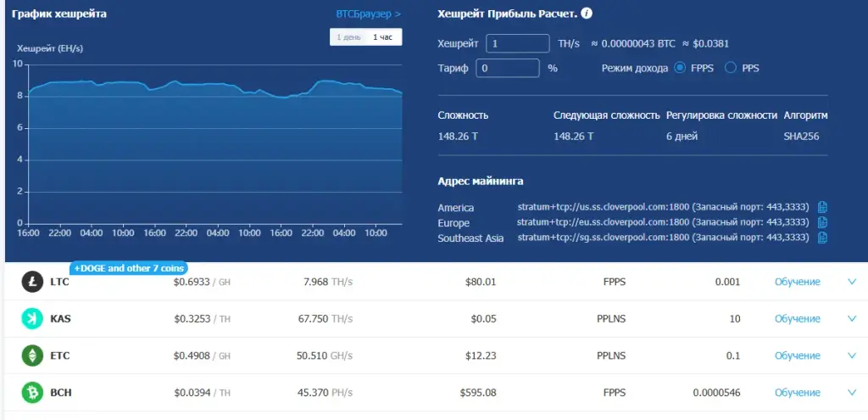Switch chart to 1 час view

(x=383, y=37)
